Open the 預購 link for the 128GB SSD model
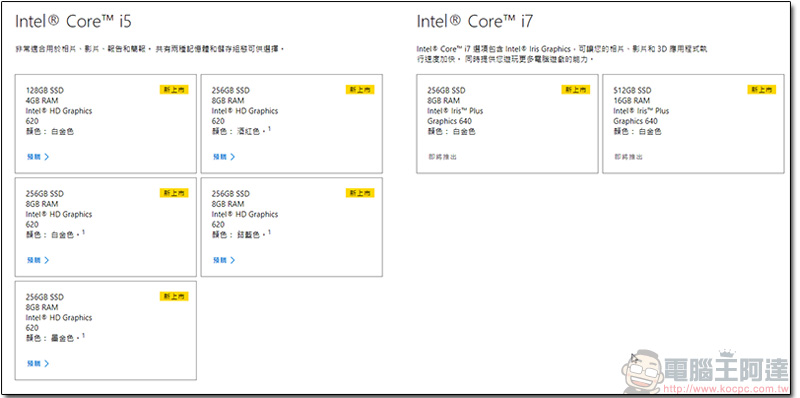Viewport: 800px width, 398px height. click(38, 157)
